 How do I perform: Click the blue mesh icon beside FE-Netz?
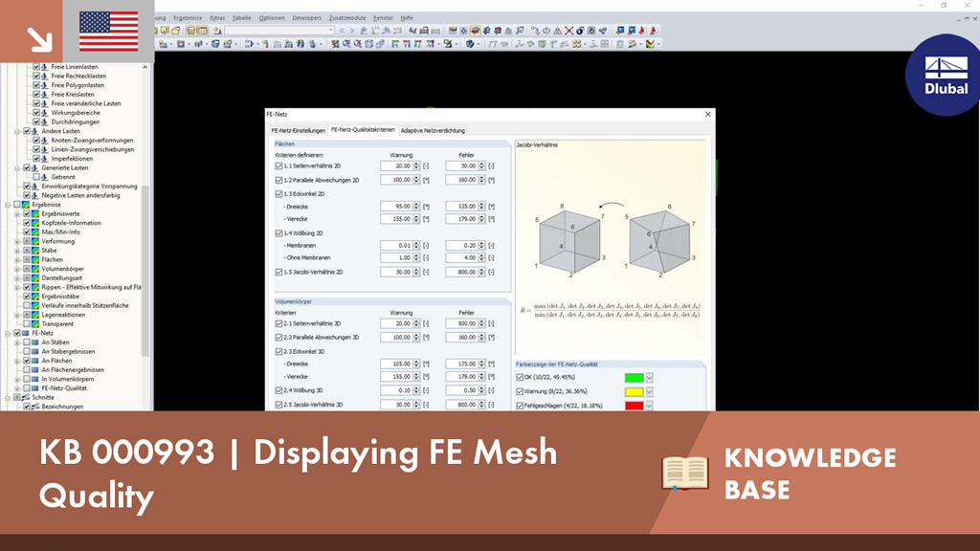click(x=26, y=333)
